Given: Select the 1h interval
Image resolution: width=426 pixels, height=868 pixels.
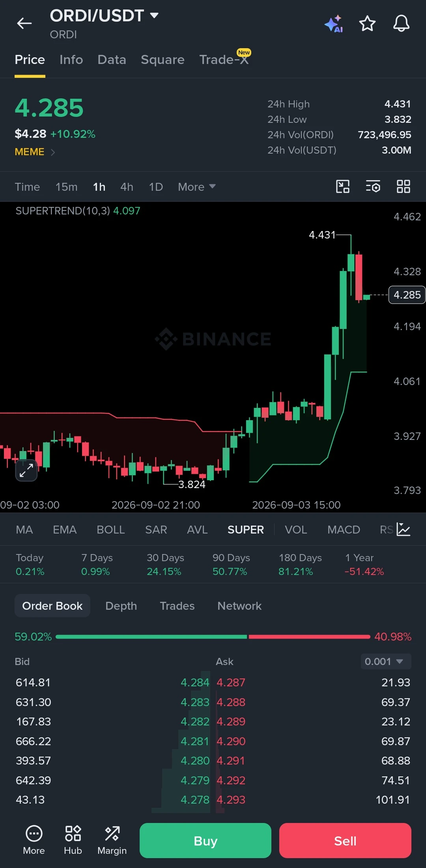Looking at the screenshot, I should pyautogui.click(x=99, y=187).
